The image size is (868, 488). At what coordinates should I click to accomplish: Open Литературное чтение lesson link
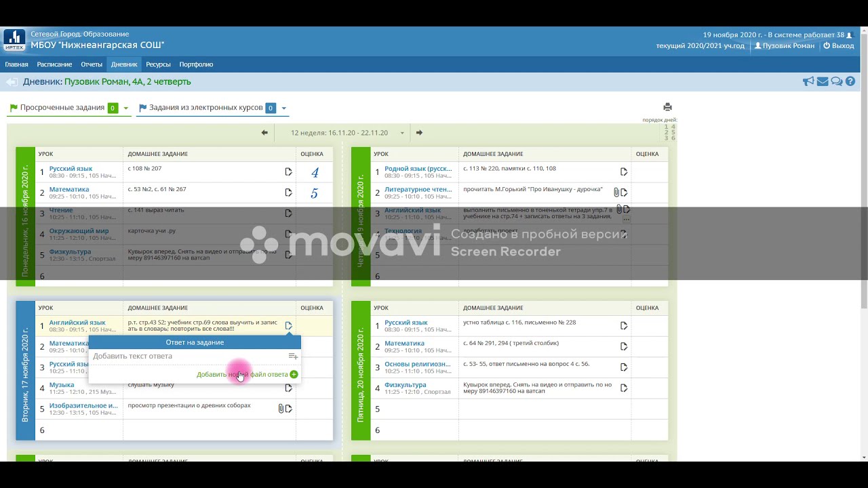[418, 190]
